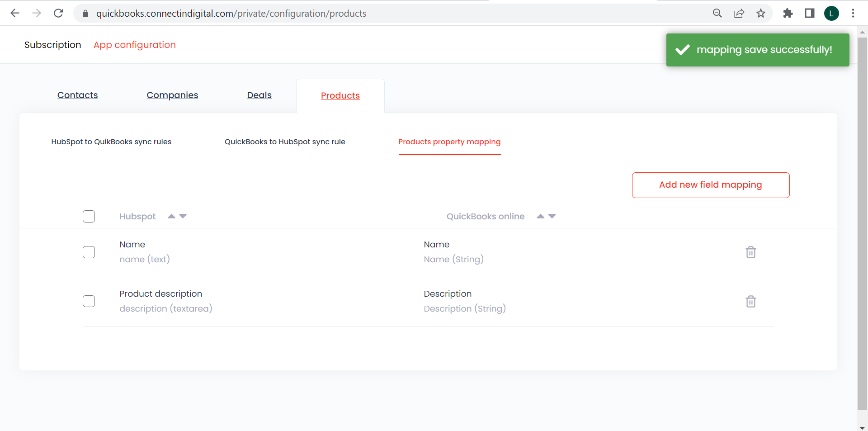This screenshot has width=868, height=431.
Task: Delete the Name field mapping row
Action: (750, 252)
